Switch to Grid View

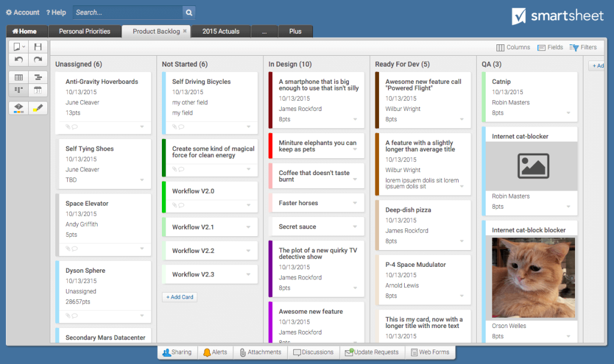18,77
